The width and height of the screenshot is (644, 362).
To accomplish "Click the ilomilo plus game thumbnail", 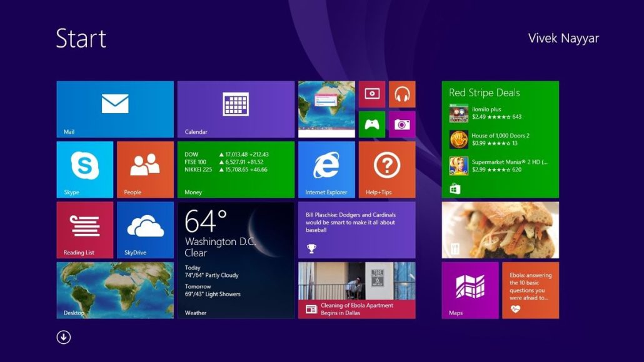I will (x=459, y=113).
